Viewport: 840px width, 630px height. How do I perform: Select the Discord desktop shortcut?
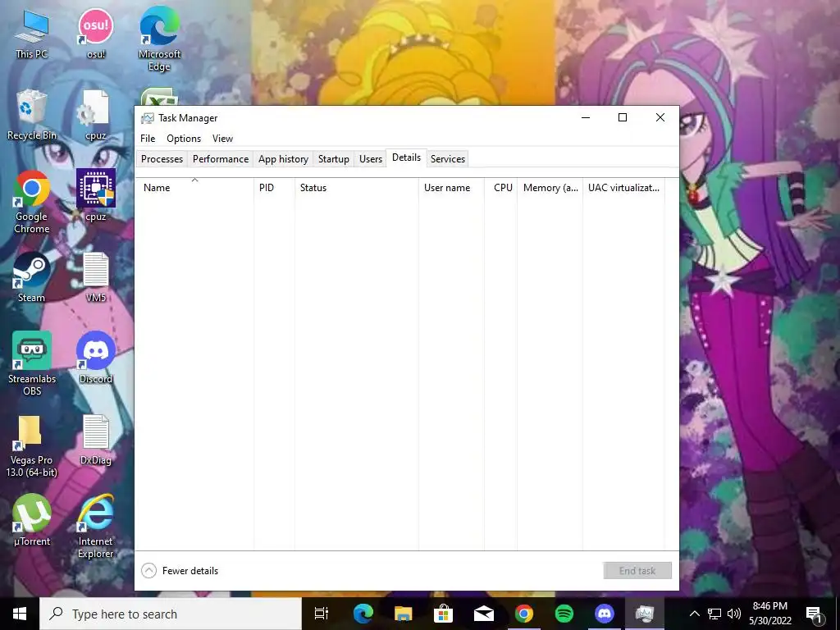click(96, 358)
